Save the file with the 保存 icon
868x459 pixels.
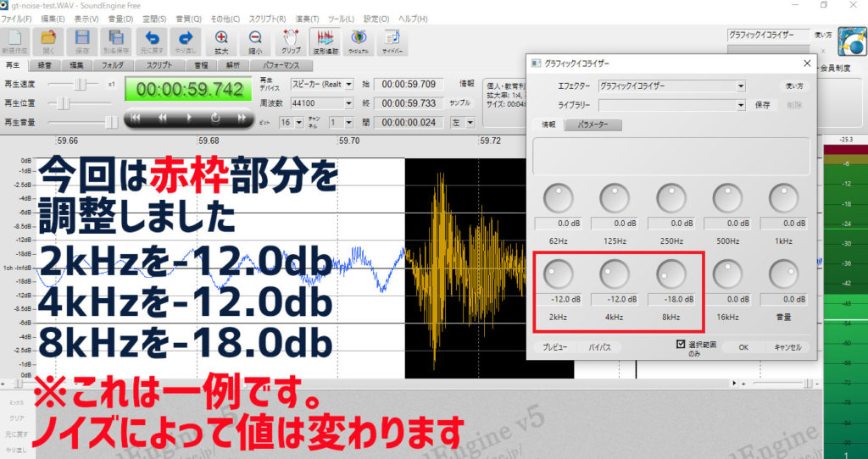[82, 41]
